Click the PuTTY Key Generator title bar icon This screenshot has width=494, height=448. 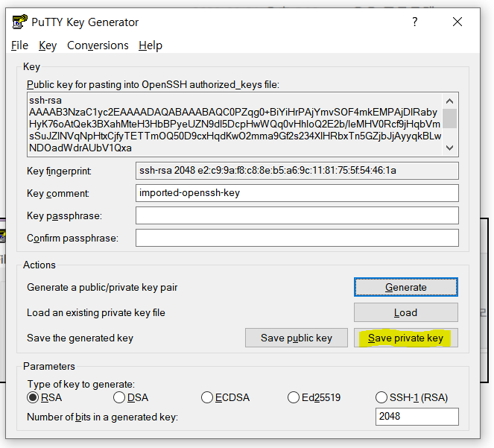pos(19,22)
